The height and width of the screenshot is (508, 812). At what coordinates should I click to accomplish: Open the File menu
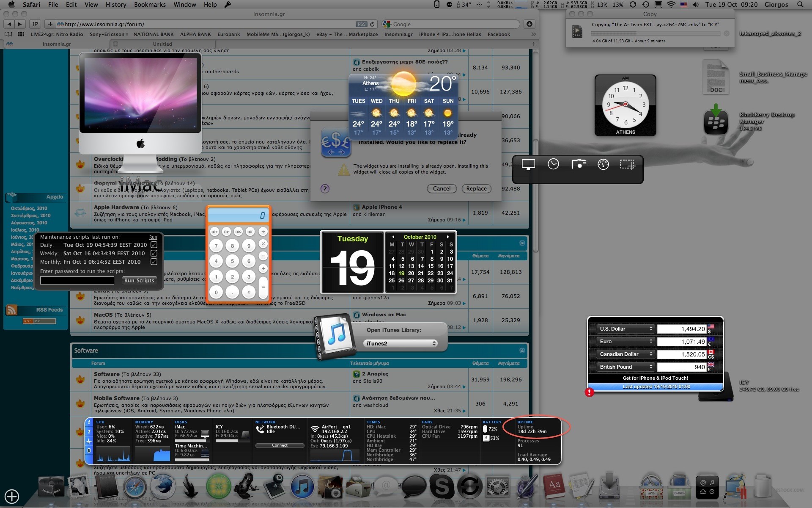coord(53,5)
